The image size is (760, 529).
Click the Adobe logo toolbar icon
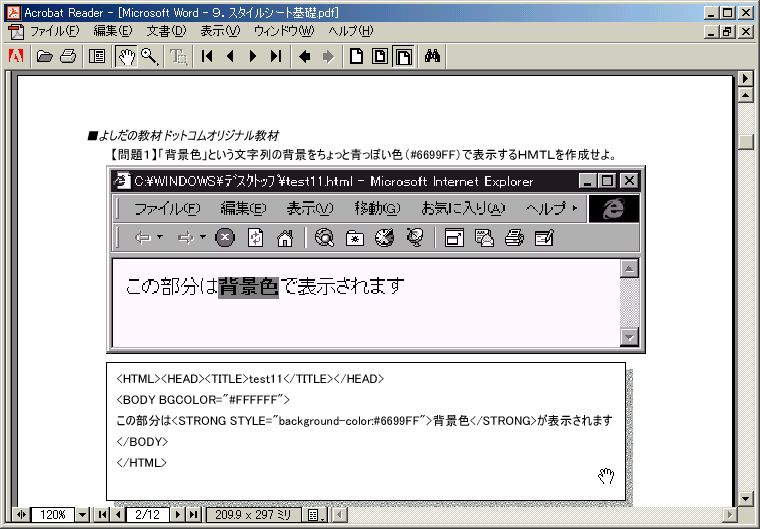point(16,56)
